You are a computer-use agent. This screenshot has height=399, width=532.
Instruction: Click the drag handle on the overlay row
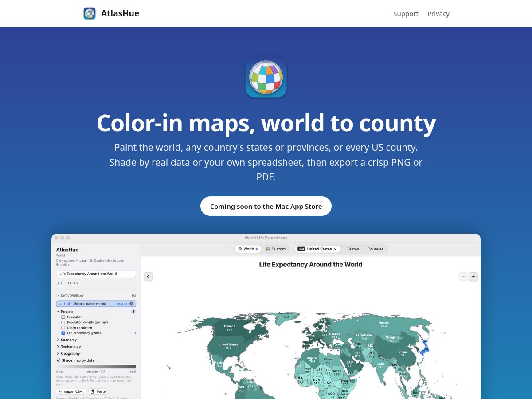point(60,304)
